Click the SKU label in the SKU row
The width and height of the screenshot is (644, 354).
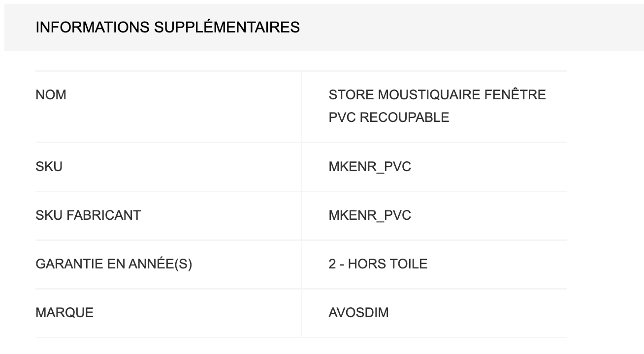pos(49,167)
